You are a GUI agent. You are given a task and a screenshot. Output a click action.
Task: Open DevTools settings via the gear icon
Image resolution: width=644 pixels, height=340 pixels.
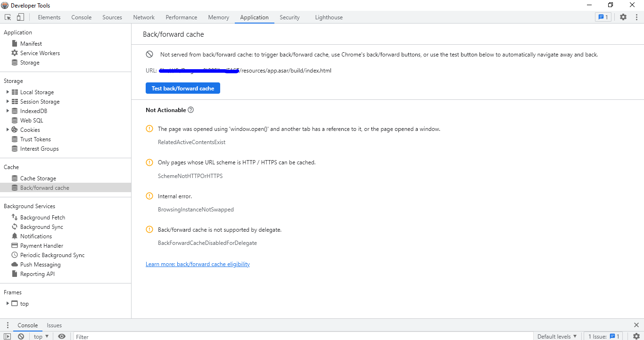[623, 16]
